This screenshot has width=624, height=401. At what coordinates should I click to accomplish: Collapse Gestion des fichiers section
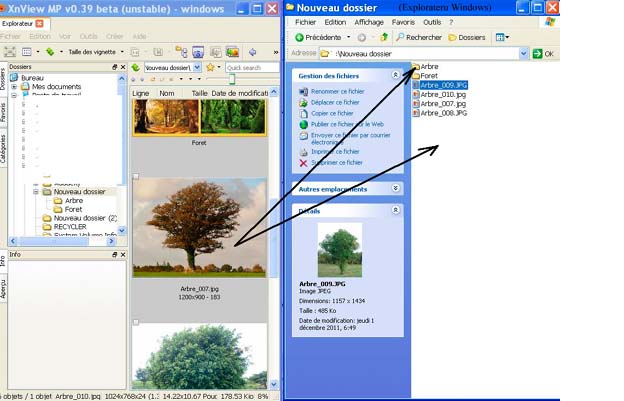(395, 74)
